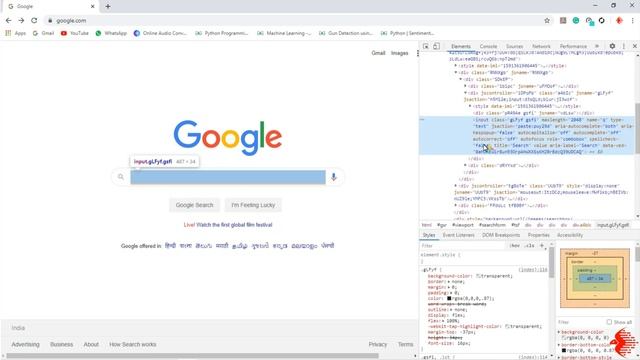Open the Gmail link on the Google page

pos(378,53)
